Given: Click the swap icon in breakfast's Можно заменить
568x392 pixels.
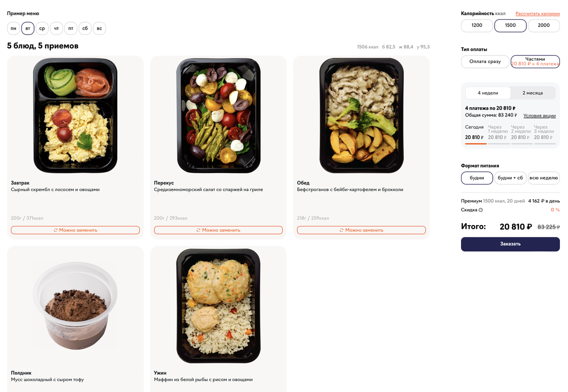Looking at the screenshot, I should [x=56, y=230].
